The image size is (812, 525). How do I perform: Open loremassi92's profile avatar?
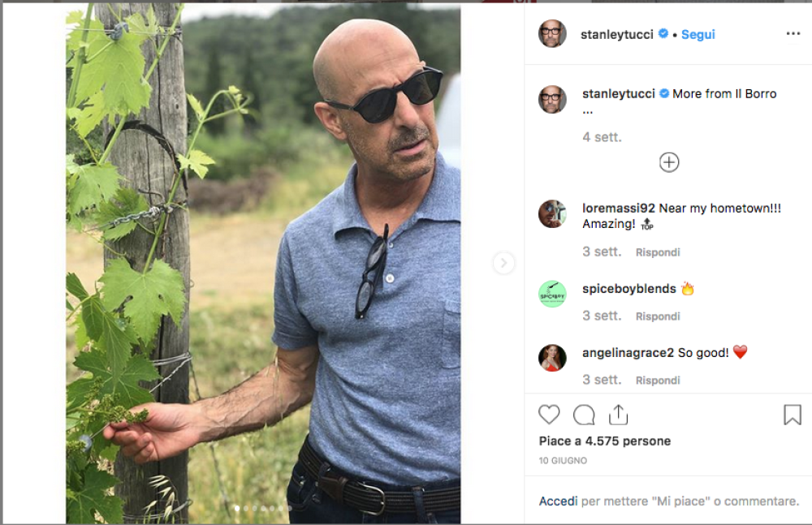tap(552, 214)
